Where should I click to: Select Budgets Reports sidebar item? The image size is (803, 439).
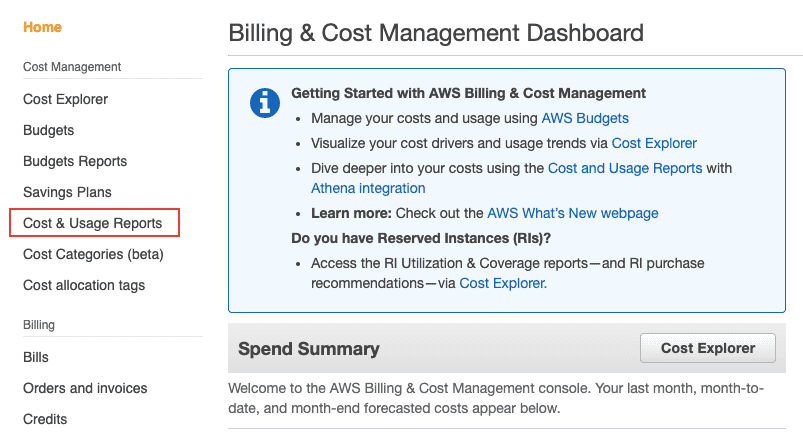(x=75, y=161)
